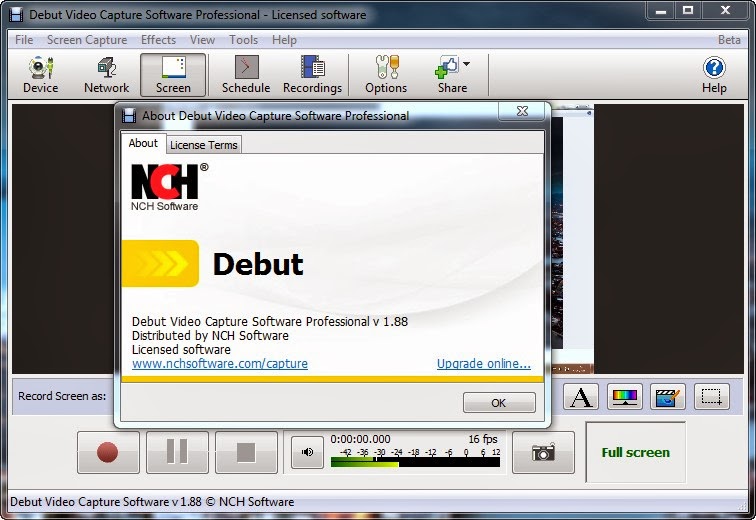Select the Screen capture source
This screenshot has height=520, width=756.
coord(173,75)
